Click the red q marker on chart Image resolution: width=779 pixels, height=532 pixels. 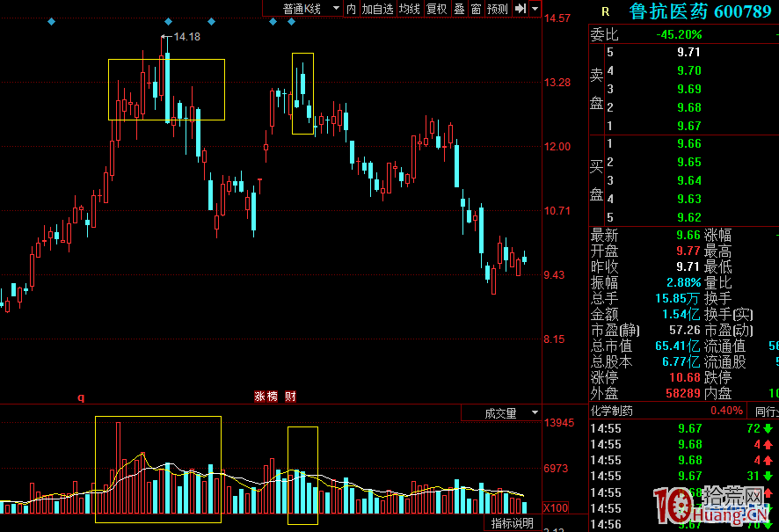tap(81, 397)
